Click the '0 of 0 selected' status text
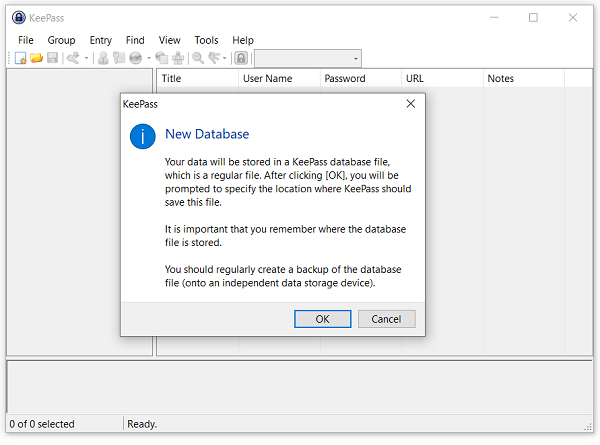Screen dimensions: 600x445 (42, 424)
